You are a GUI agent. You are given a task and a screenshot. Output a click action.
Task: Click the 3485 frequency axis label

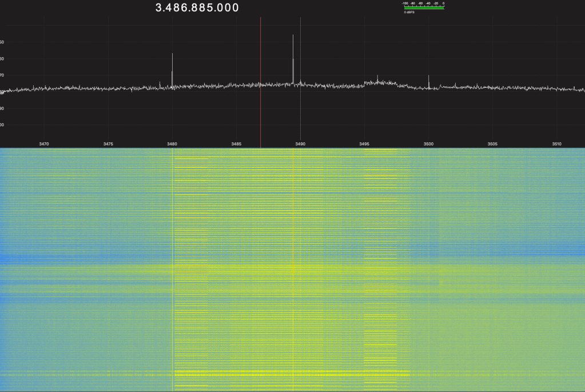click(x=236, y=144)
